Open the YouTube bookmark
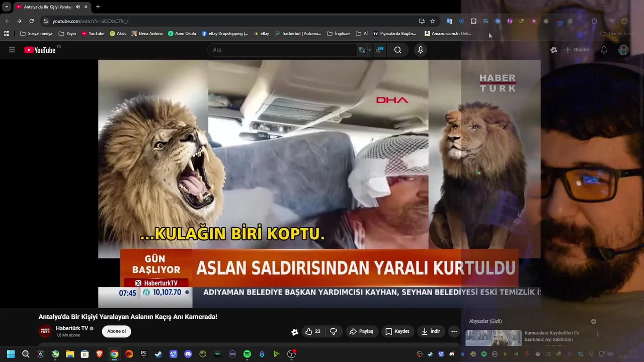This screenshot has width=644, height=362. point(93,34)
